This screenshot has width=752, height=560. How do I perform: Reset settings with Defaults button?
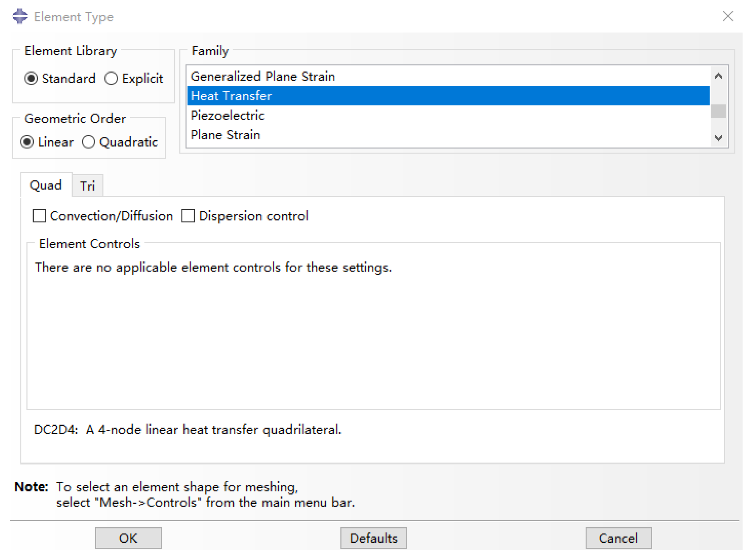tap(373, 538)
